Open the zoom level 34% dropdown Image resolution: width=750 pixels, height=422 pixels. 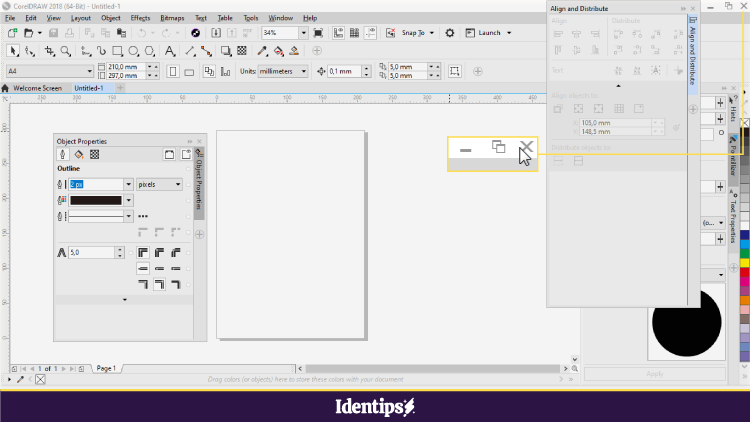pyautogui.click(x=303, y=33)
